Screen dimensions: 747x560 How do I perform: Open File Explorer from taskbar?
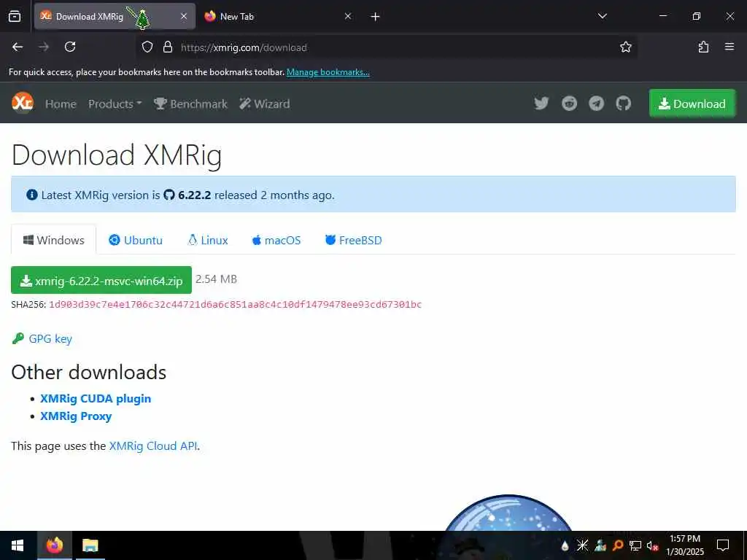pos(90,545)
